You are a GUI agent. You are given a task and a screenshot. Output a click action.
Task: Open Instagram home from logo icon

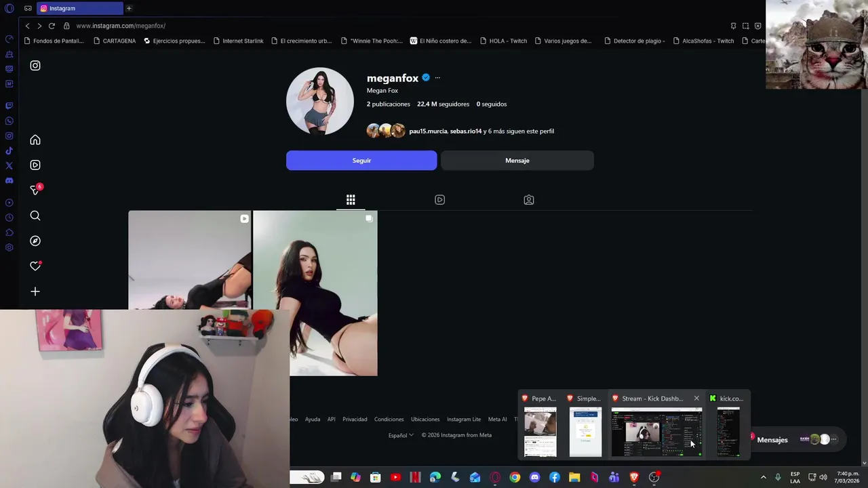(35, 66)
